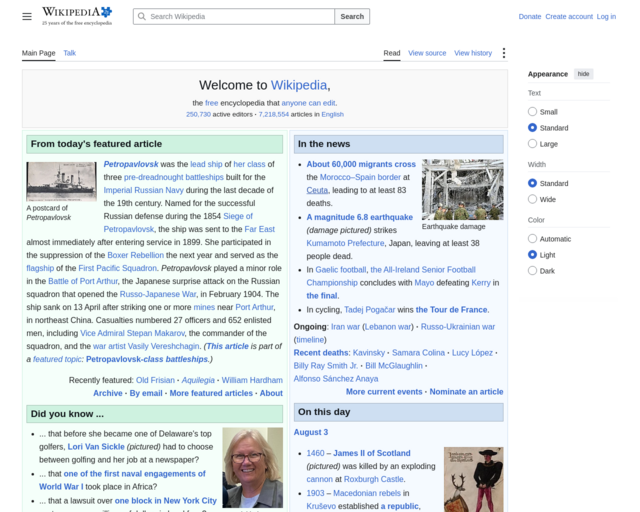Click the Log in link
This screenshot has height=512, width=640.
pyautogui.click(x=606, y=16)
